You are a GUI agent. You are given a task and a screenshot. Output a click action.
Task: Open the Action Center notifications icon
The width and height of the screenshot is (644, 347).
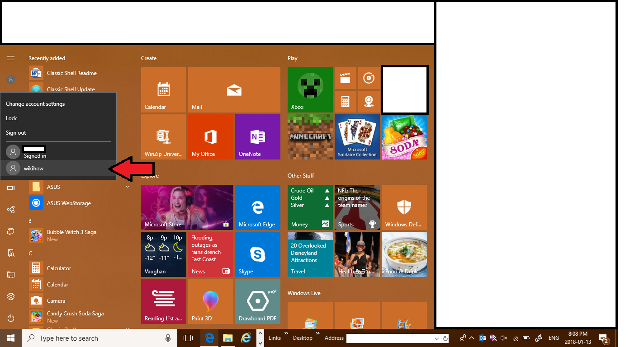(x=603, y=338)
